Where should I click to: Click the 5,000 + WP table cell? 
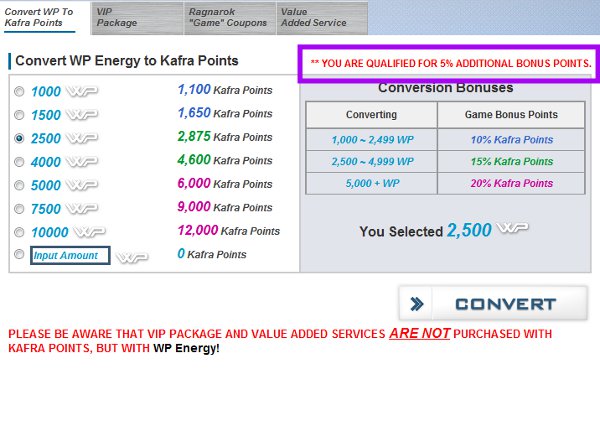(372, 183)
